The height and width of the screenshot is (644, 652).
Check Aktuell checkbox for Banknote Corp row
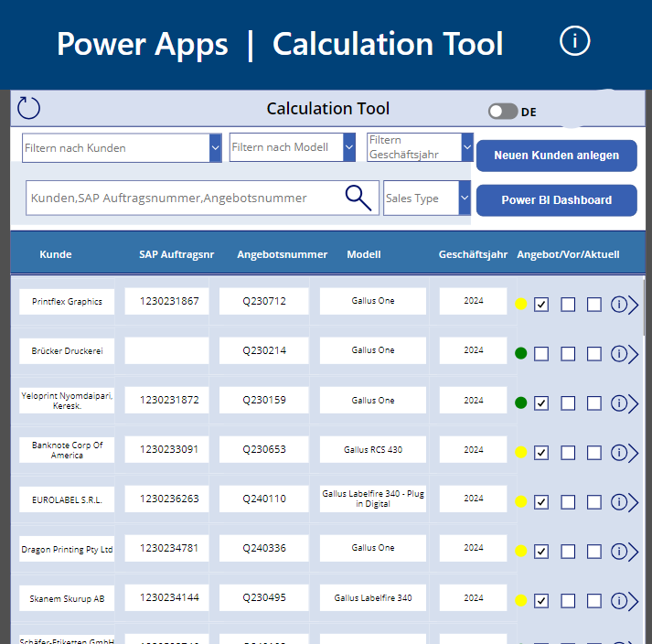[x=593, y=453]
